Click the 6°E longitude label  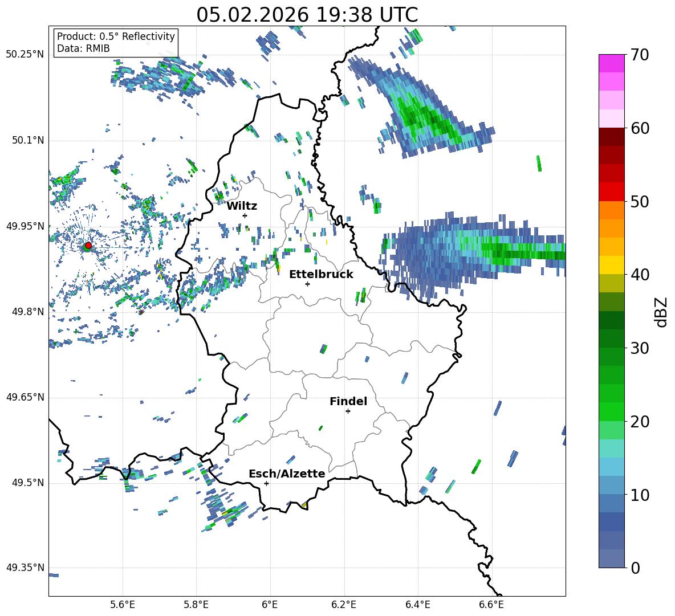click(270, 605)
